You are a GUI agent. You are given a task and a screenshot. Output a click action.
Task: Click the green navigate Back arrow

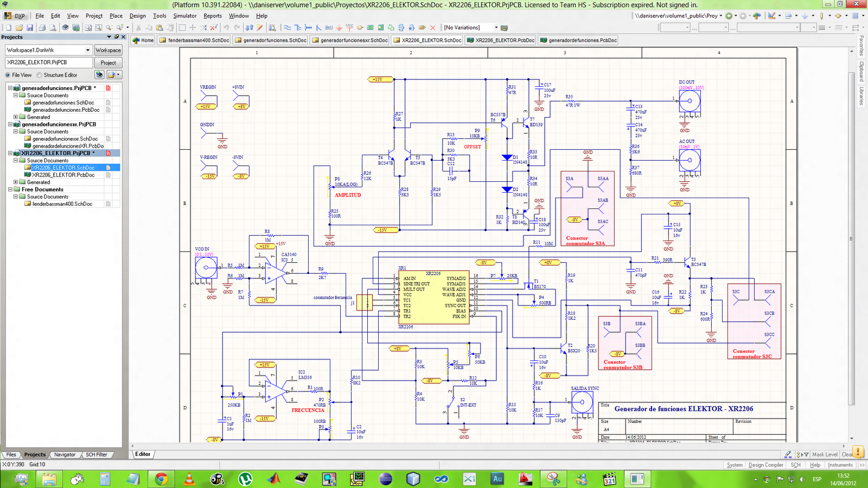pos(729,16)
